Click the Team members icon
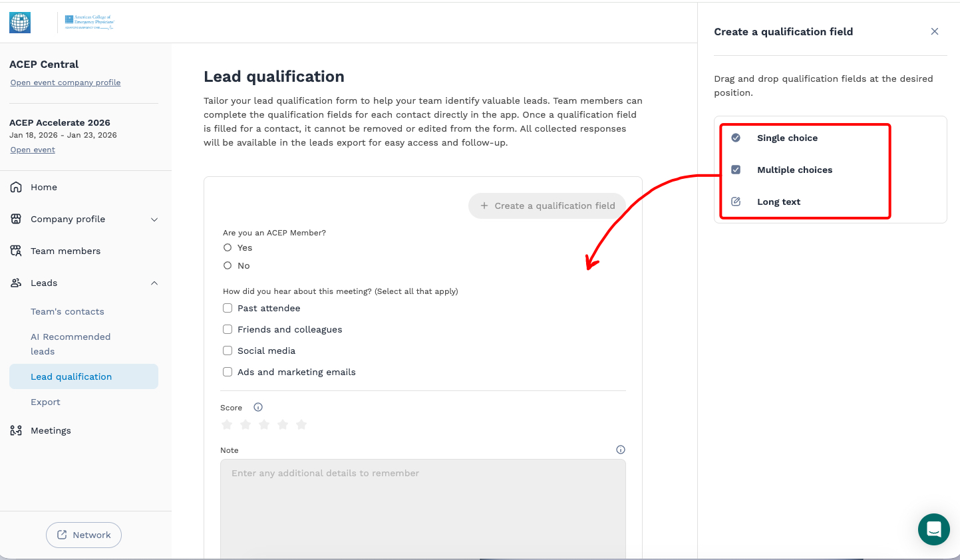Image resolution: width=960 pixels, height=560 pixels. click(16, 251)
